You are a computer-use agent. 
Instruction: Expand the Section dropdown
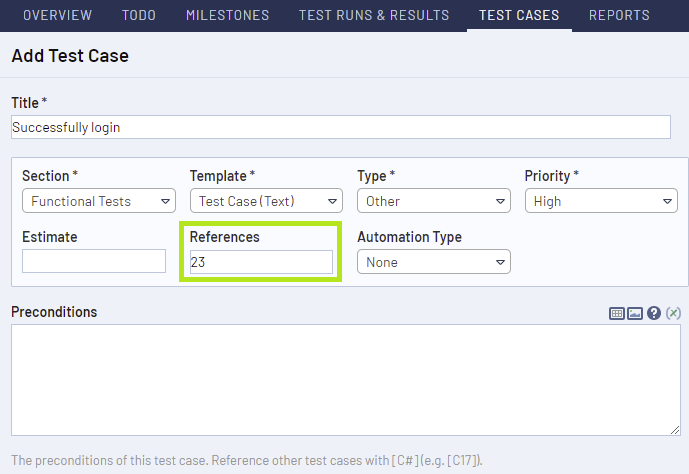[x=98, y=201]
